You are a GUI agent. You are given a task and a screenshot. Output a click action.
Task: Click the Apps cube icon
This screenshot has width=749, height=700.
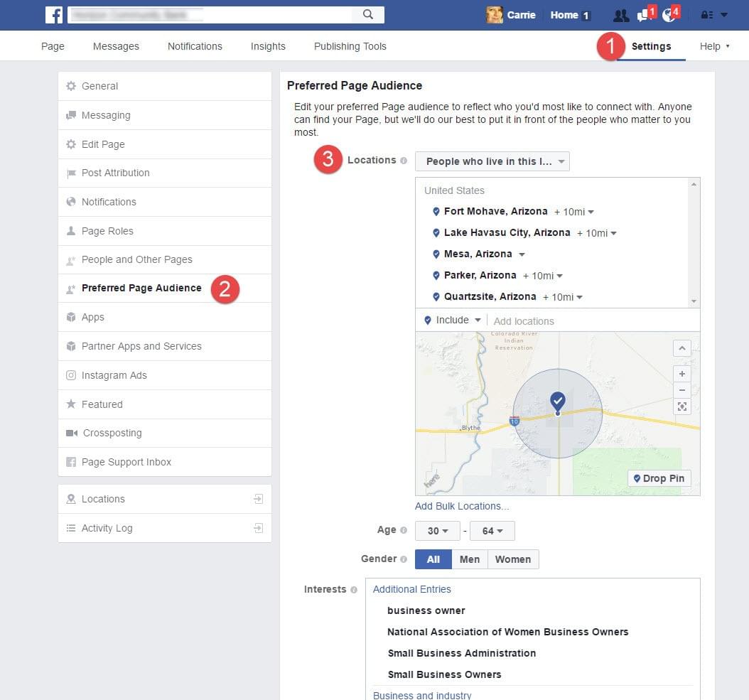pos(71,317)
